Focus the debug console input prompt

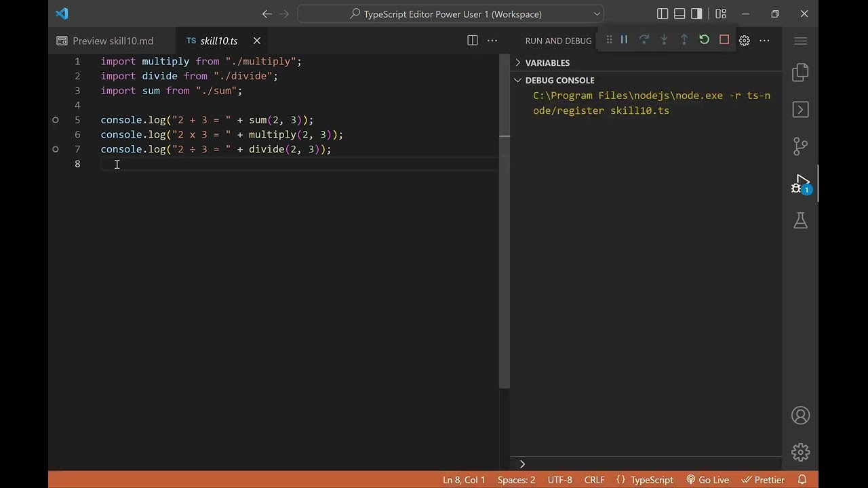click(651, 464)
